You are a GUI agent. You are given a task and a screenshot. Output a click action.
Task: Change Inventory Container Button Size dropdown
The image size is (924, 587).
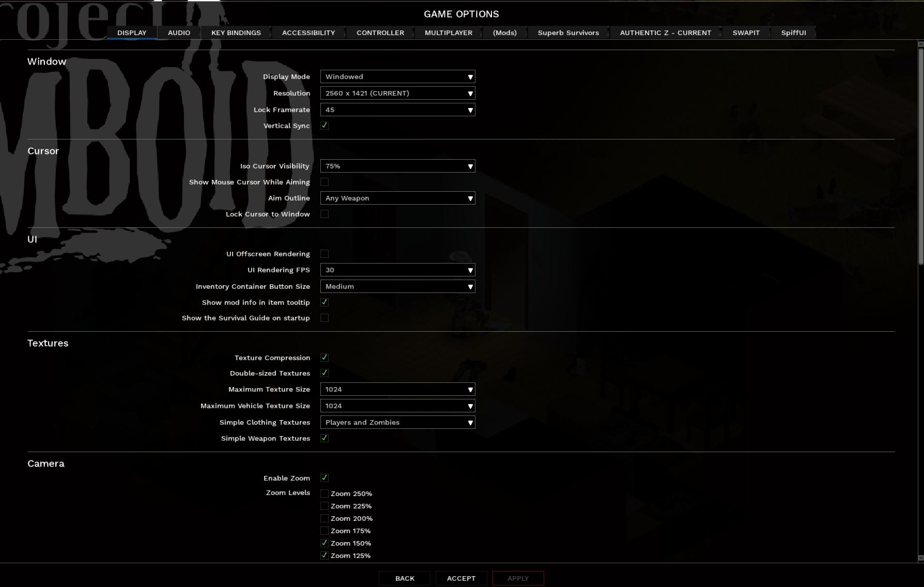397,286
